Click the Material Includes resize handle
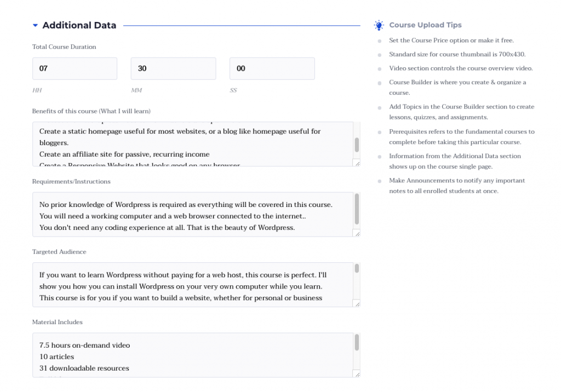 (357, 374)
